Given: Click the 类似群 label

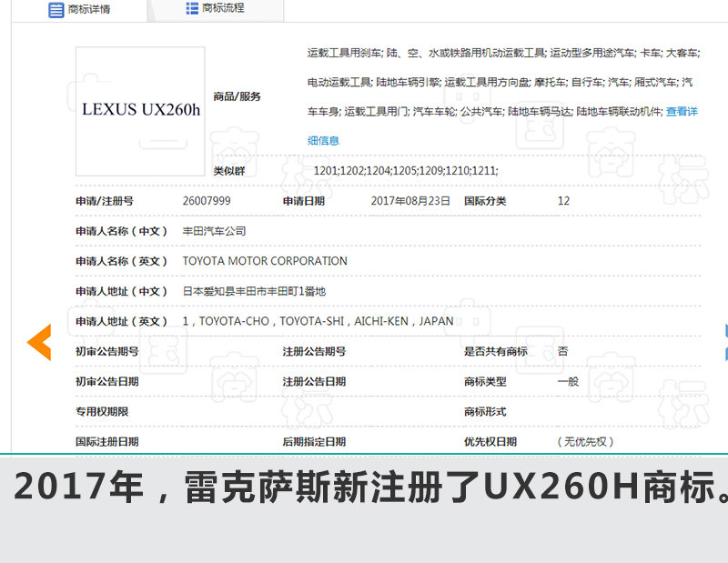Looking at the screenshot, I should point(229,171).
